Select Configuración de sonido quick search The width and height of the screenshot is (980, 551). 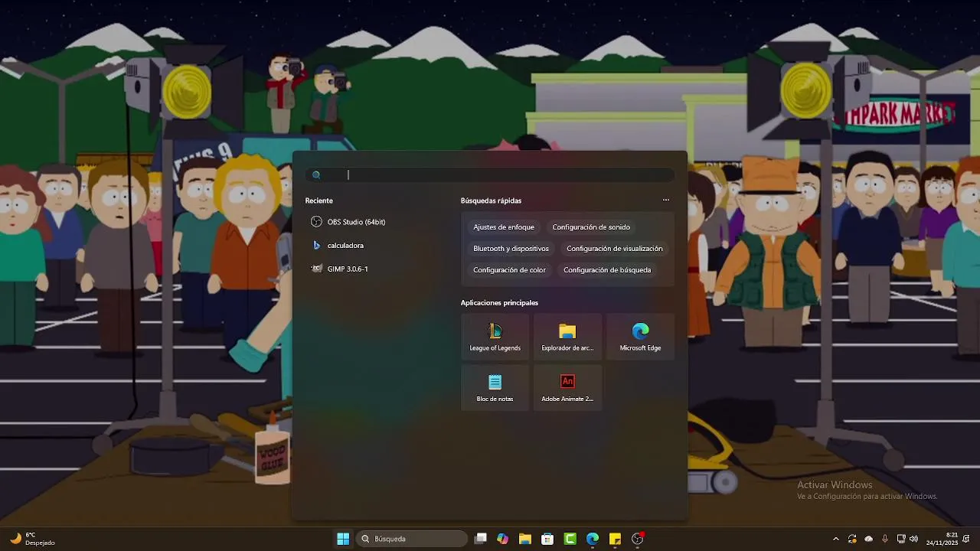[x=591, y=227]
